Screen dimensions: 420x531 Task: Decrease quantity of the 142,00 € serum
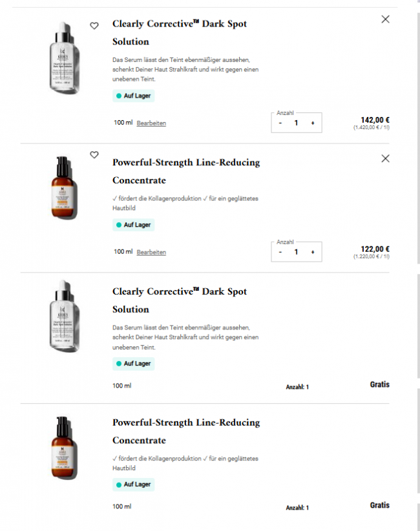point(280,123)
